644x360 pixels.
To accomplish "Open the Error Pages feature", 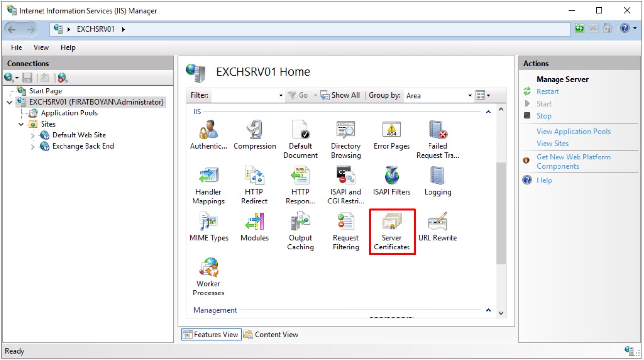I will point(391,136).
